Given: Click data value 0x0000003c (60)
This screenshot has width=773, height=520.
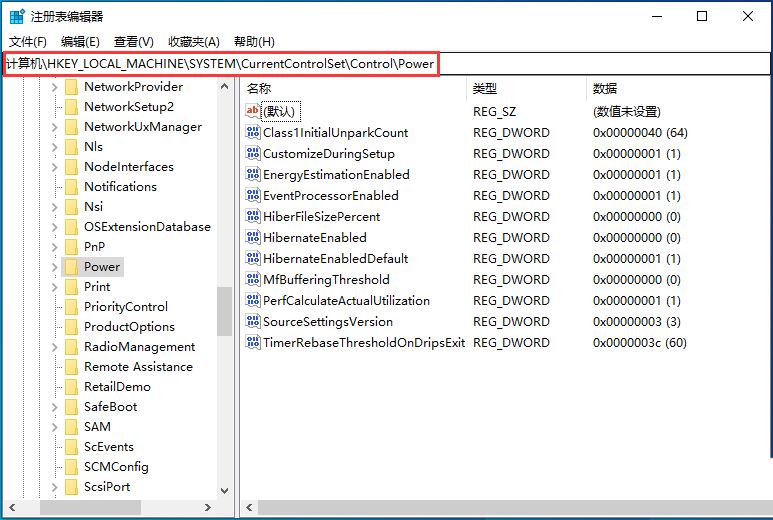Looking at the screenshot, I should [639, 343].
